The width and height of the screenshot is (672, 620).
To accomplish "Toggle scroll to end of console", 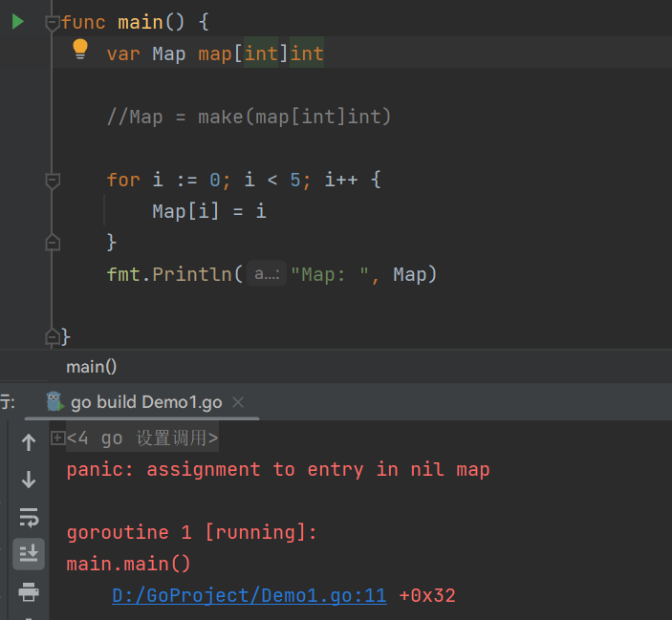I will 29,554.
